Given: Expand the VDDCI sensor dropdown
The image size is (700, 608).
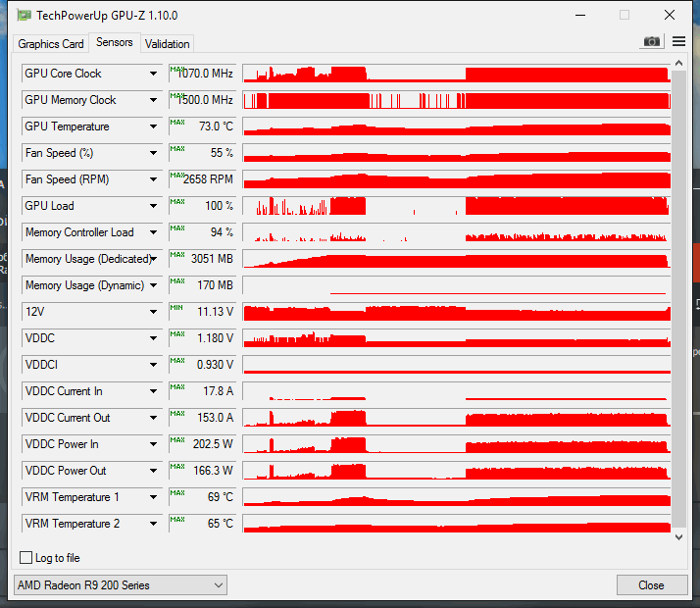Looking at the screenshot, I should tap(153, 365).
